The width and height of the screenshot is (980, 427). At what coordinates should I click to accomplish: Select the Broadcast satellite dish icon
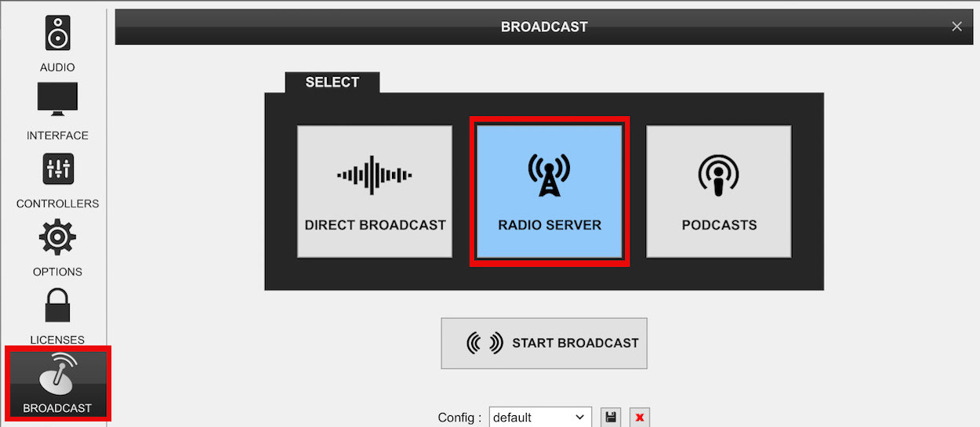(x=57, y=375)
